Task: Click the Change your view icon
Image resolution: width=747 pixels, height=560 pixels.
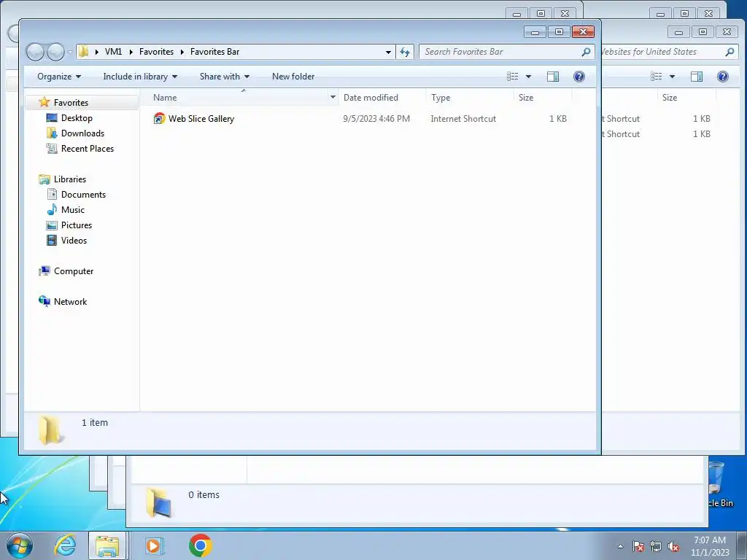Action: click(x=513, y=77)
